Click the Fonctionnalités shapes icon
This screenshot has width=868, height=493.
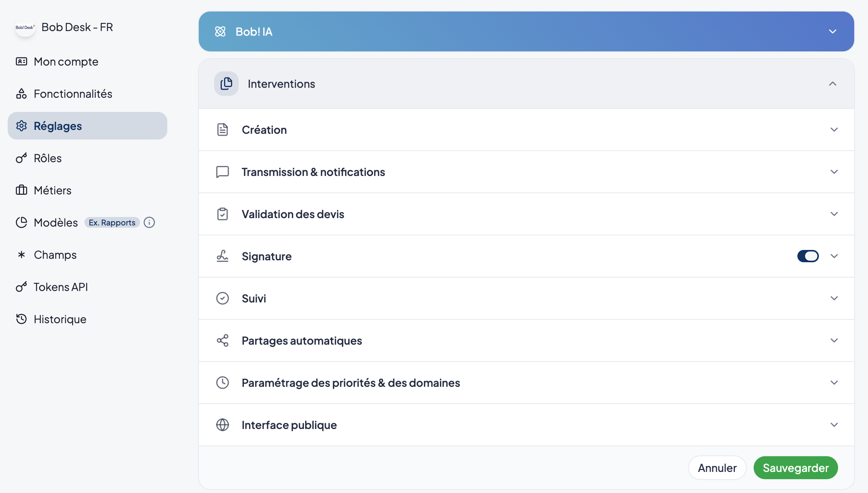pyautogui.click(x=21, y=94)
